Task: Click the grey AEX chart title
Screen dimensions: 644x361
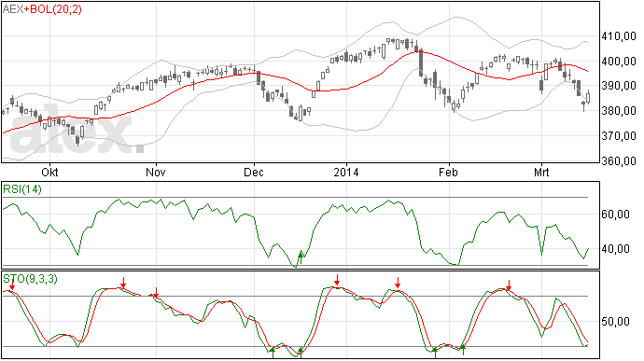Action: pos(13,9)
